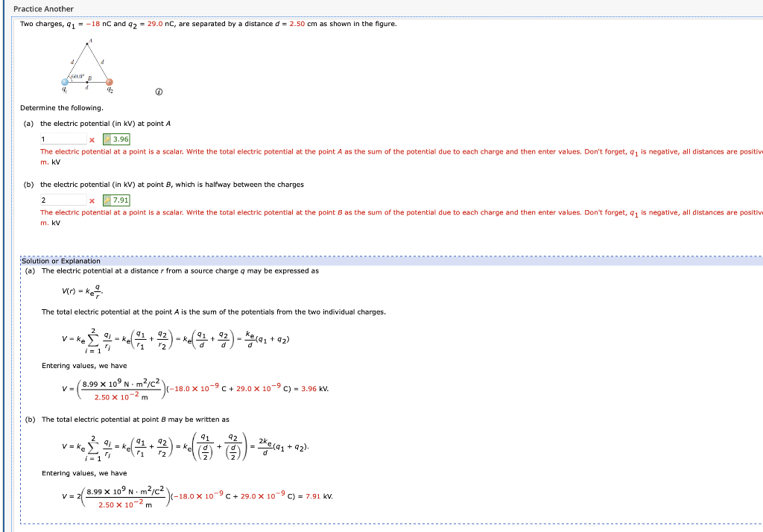Click result 7.91 kV in the solution
763x532 pixels.
(319, 496)
